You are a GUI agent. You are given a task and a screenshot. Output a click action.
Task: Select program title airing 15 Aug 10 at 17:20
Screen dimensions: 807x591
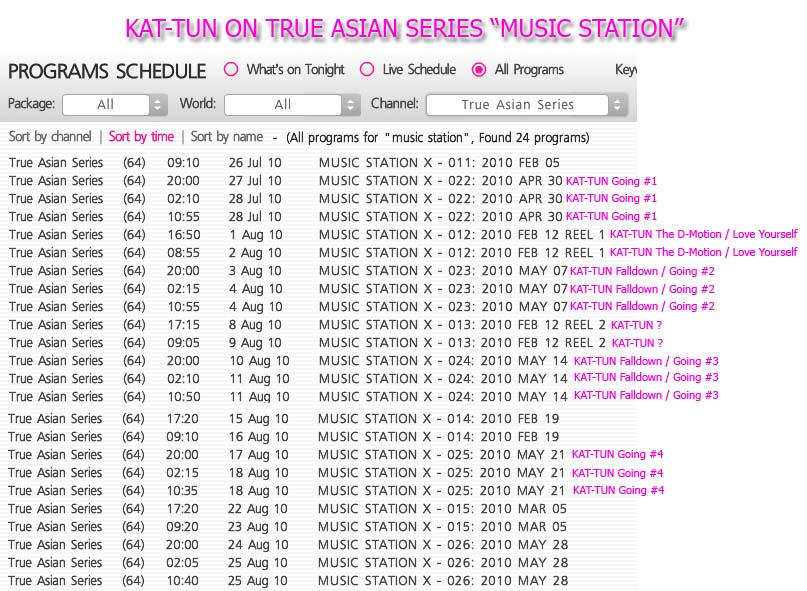pos(438,419)
